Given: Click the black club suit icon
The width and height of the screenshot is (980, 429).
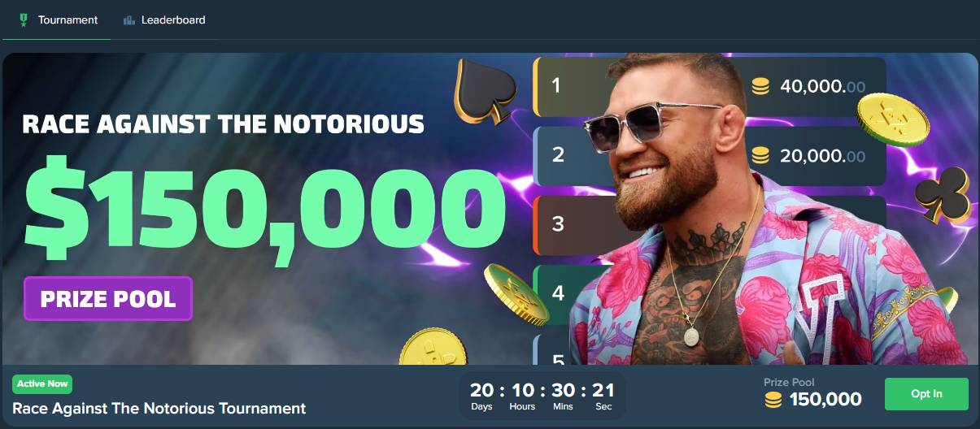Looking at the screenshot, I should click(944, 194).
